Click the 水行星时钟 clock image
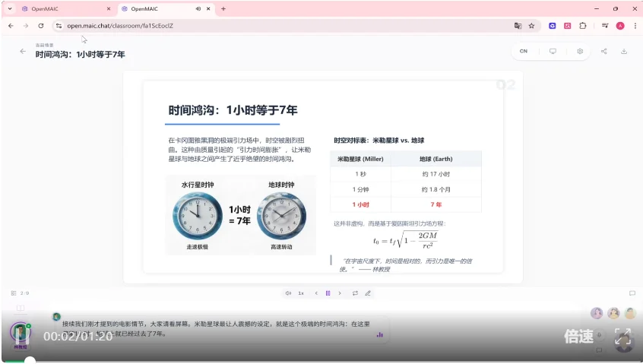The width and height of the screenshot is (643, 364). [198, 216]
